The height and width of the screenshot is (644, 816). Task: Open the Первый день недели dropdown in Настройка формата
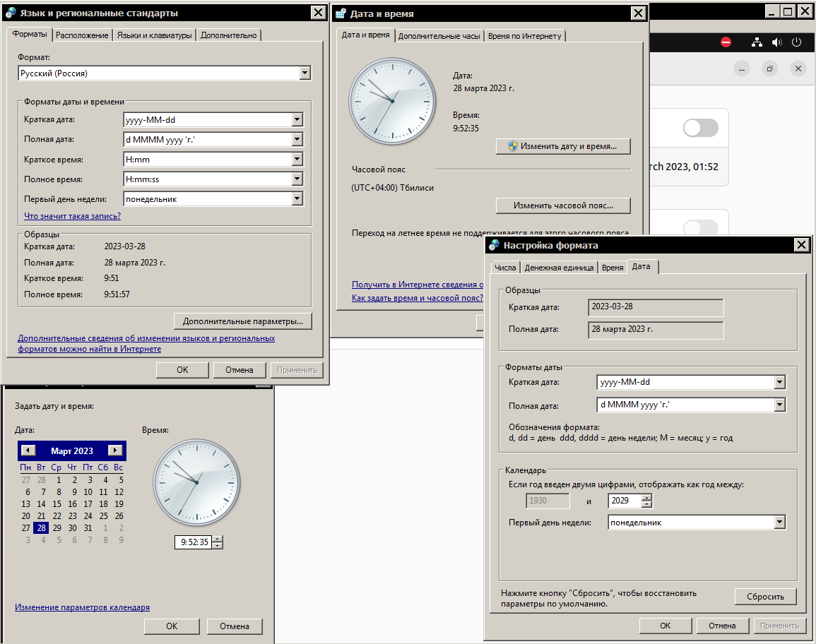(x=779, y=523)
